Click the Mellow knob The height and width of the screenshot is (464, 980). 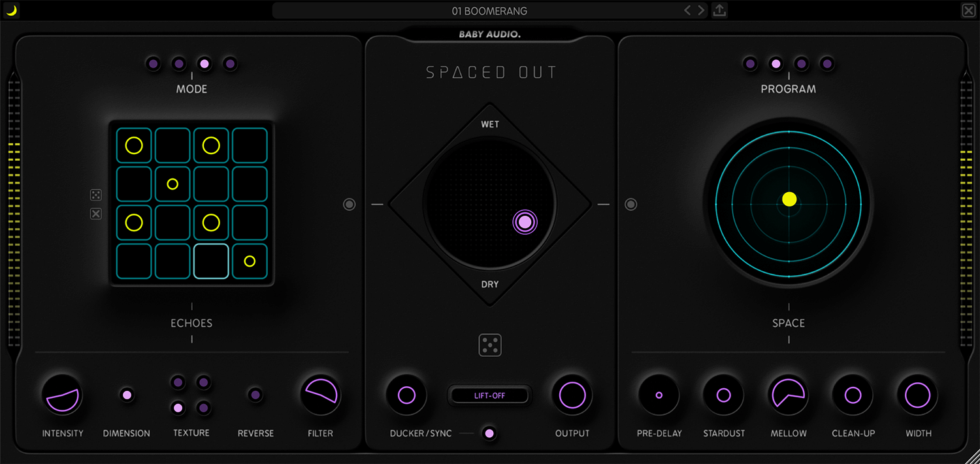788,395
